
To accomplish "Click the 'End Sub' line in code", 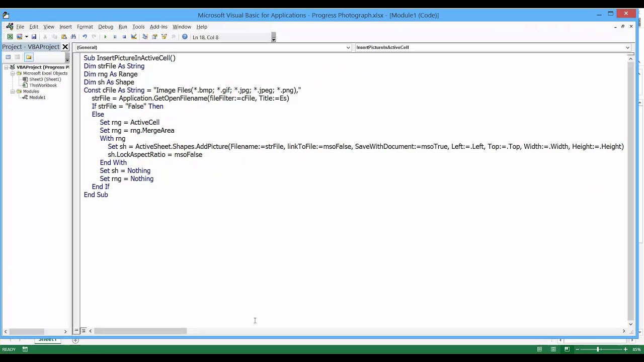I will click(x=96, y=195).
